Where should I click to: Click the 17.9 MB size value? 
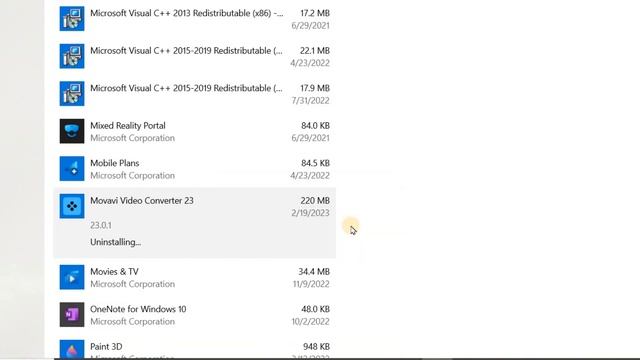[x=315, y=88]
